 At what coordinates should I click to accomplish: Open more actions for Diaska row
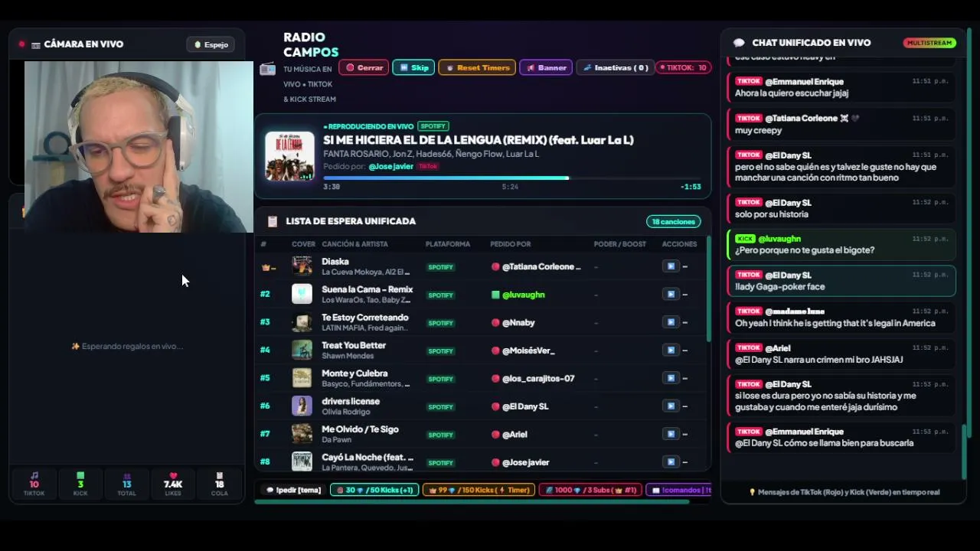click(x=685, y=266)
